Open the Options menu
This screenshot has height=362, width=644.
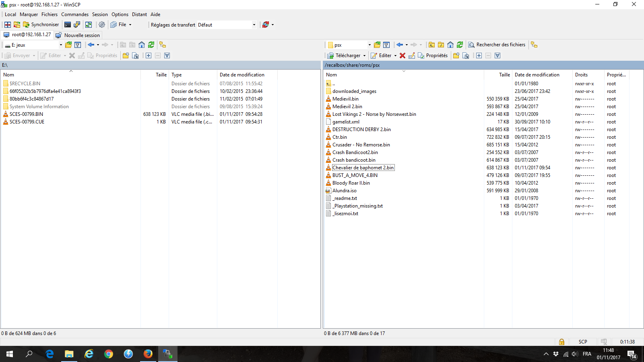point(120,14)
